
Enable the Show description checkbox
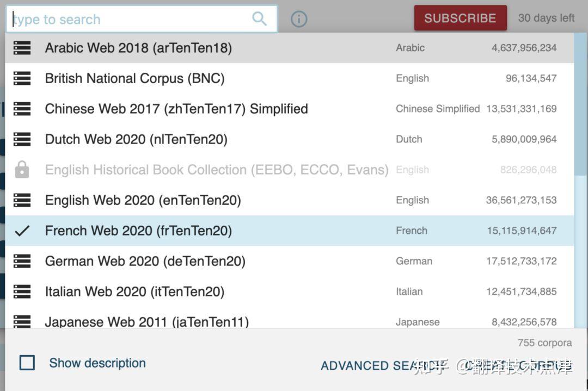[x=27, y=363]
